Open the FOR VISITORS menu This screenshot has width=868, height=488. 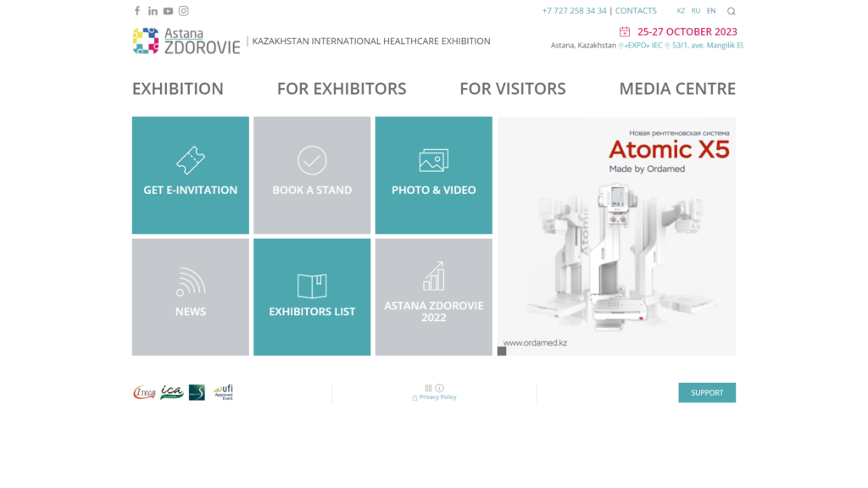click(x=513, y=88)
